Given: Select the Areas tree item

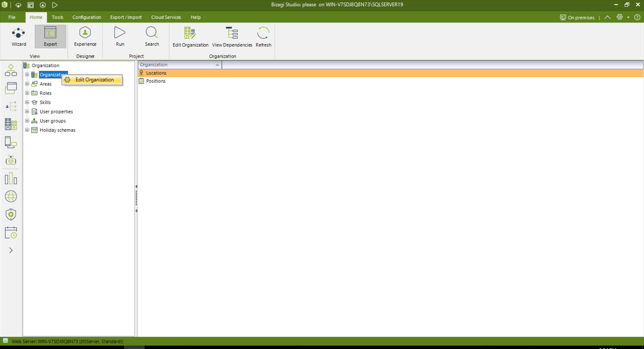Looking at the screenshot, I should [46, 84].
